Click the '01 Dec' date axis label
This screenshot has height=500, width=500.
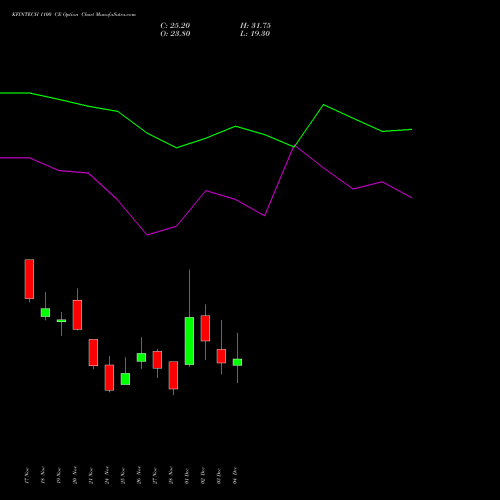click(187, 476)
